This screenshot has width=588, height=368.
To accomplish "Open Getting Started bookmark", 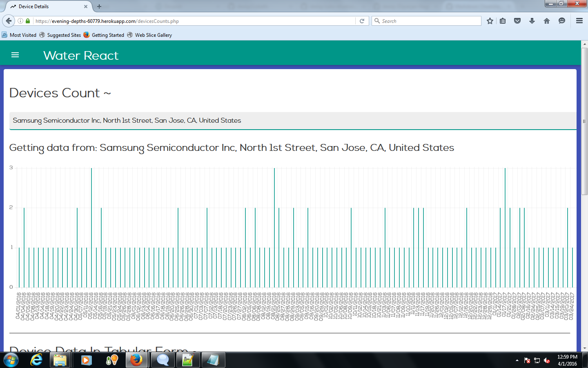I will click(x=104, y=35).
